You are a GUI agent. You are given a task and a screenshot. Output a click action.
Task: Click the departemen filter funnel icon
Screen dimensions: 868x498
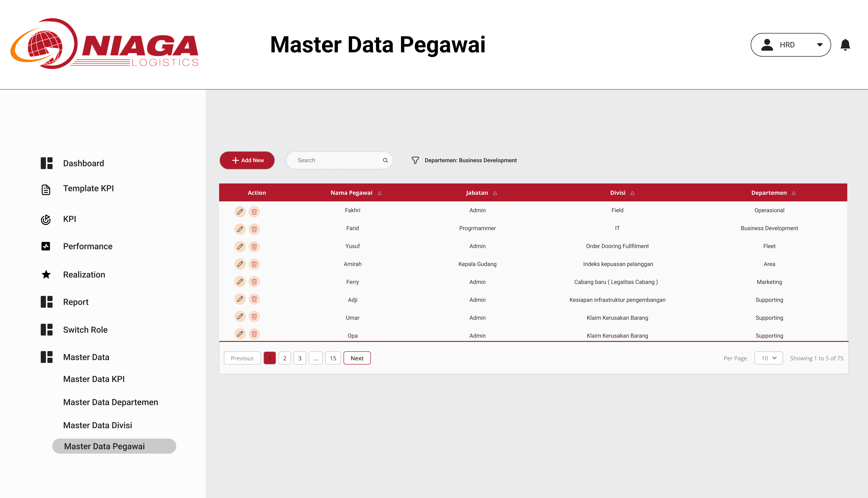(415, 160)
